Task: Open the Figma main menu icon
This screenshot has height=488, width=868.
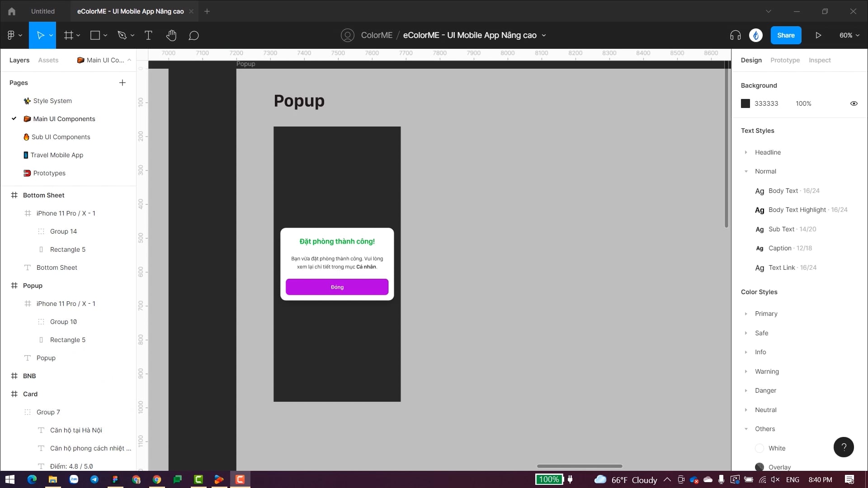Action: coord(11,35)
